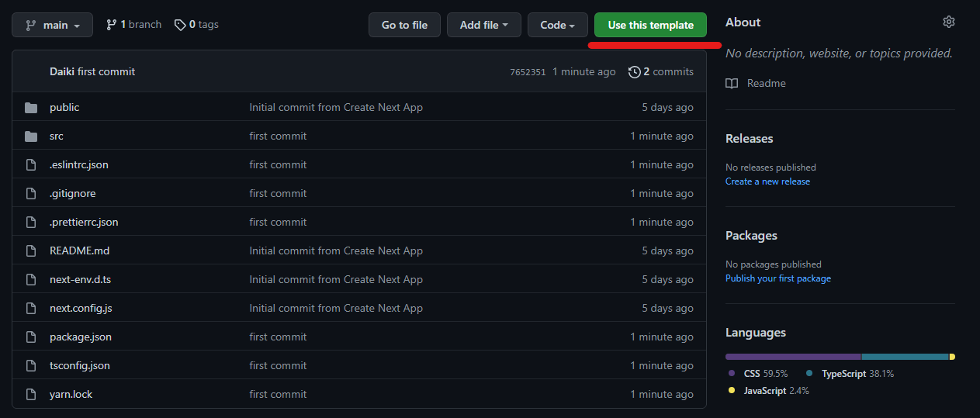The width and height of the screenshot is (980, 418).
Task: Click package.json row's 'first commit' message
Action: point(278,337)
